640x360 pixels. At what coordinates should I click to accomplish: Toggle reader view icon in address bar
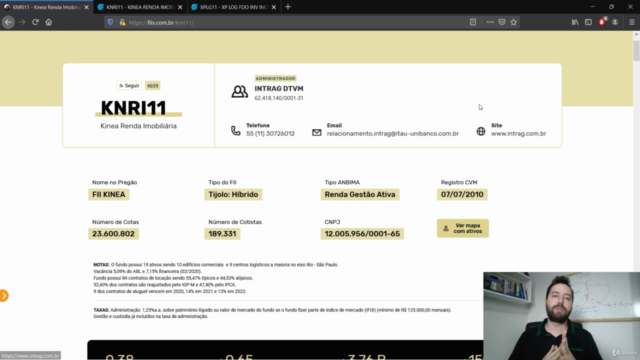pos(473,22)
